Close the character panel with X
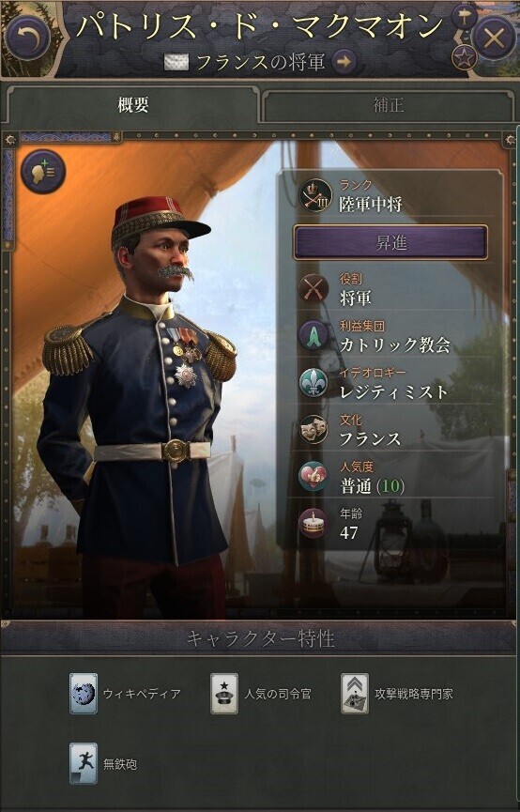This screenshot has height=812, width=520. [494, 38]
